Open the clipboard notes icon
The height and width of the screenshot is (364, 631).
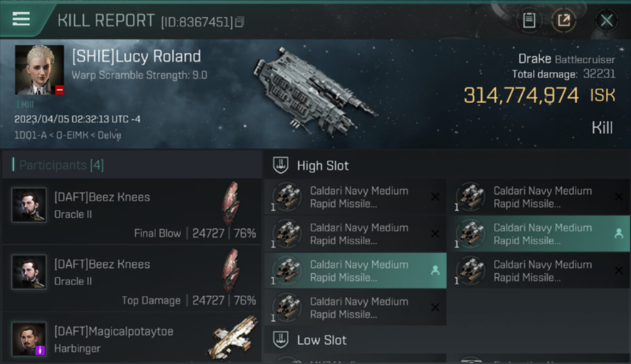pos(529,20)
